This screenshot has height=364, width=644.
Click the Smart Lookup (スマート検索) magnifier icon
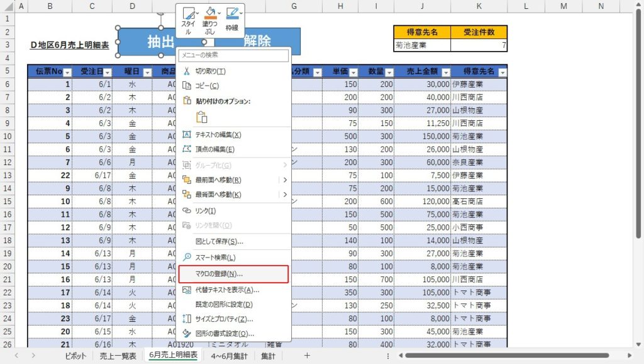[186, 258]
